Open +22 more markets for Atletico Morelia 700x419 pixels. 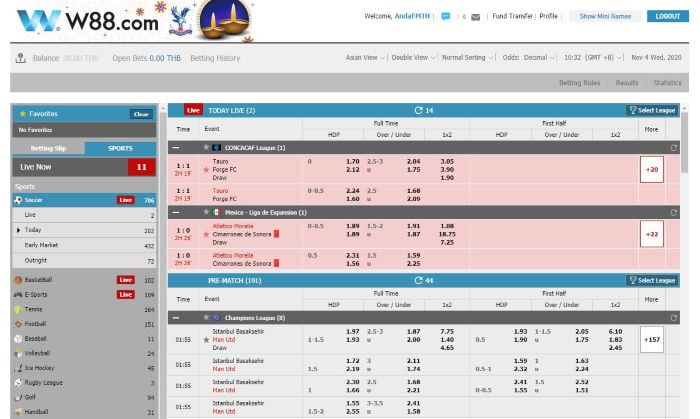point(652,234)
